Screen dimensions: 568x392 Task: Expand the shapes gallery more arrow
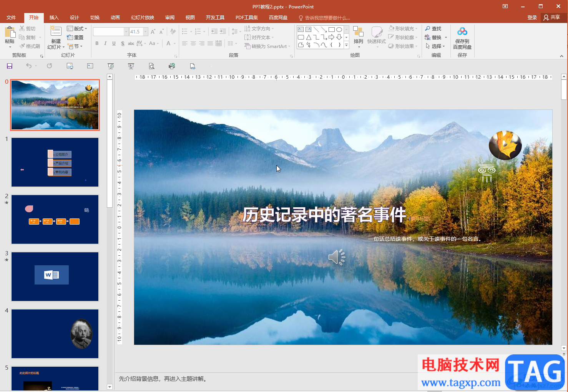[x=346, y=45]
